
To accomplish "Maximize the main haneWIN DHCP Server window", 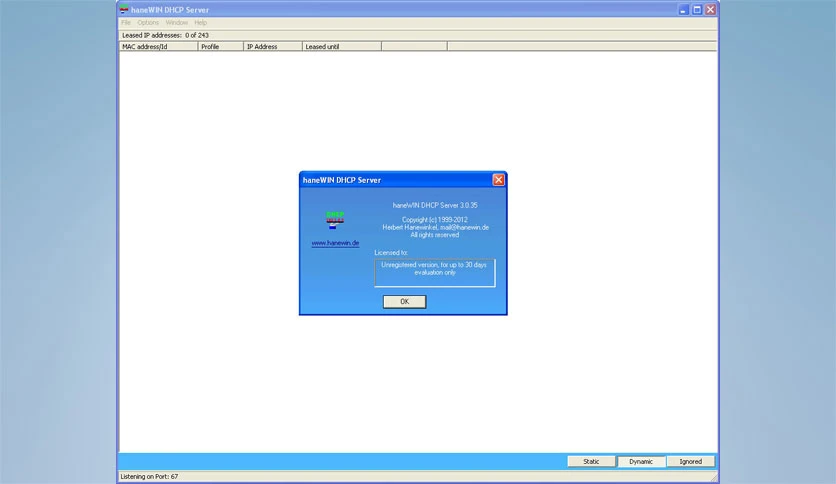I will point(697,10).
